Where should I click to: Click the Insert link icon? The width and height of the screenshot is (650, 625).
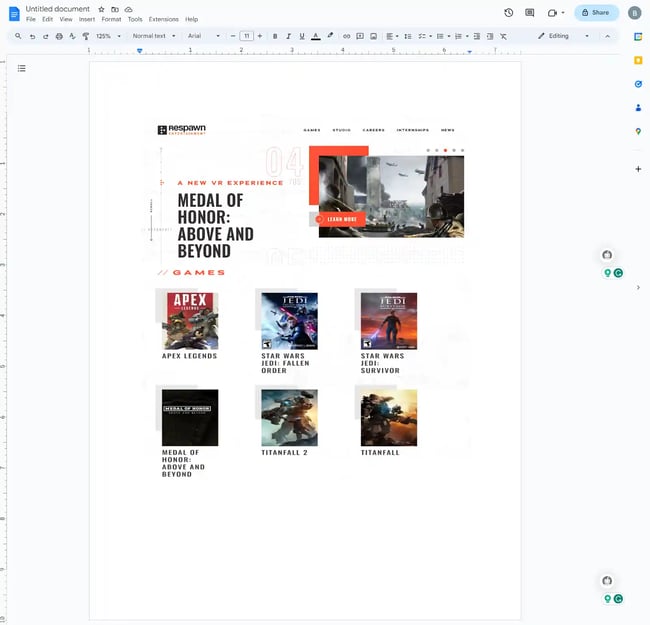coord(347,36)
